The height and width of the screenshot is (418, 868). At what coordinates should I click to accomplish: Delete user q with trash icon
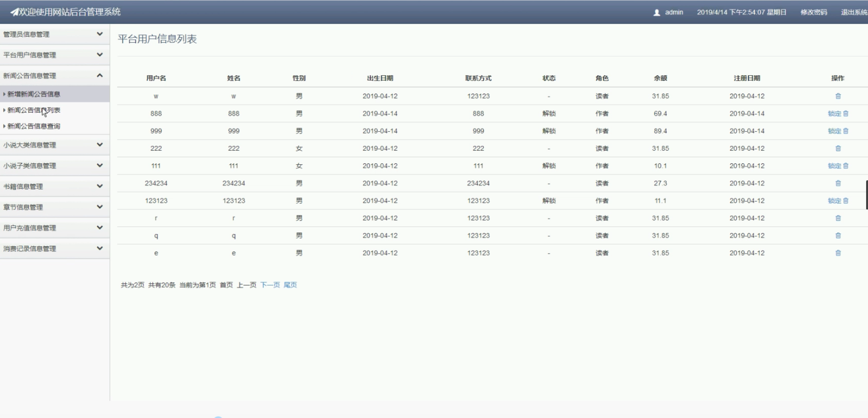[838, 235]
